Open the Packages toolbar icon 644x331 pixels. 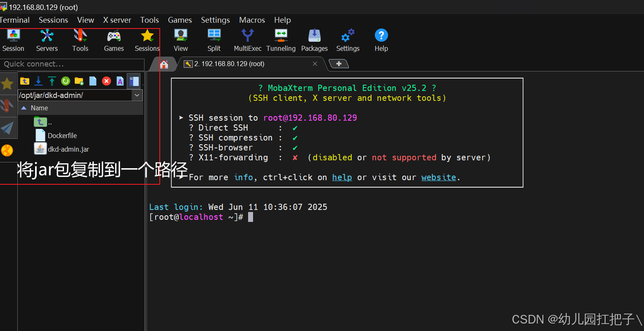(315, 40)
